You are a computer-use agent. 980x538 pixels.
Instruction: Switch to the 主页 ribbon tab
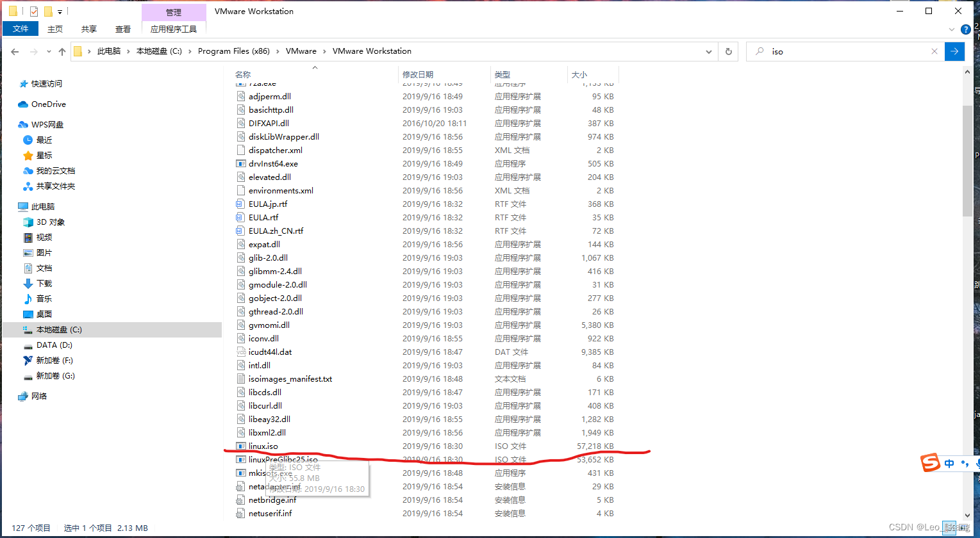[55, 29]
